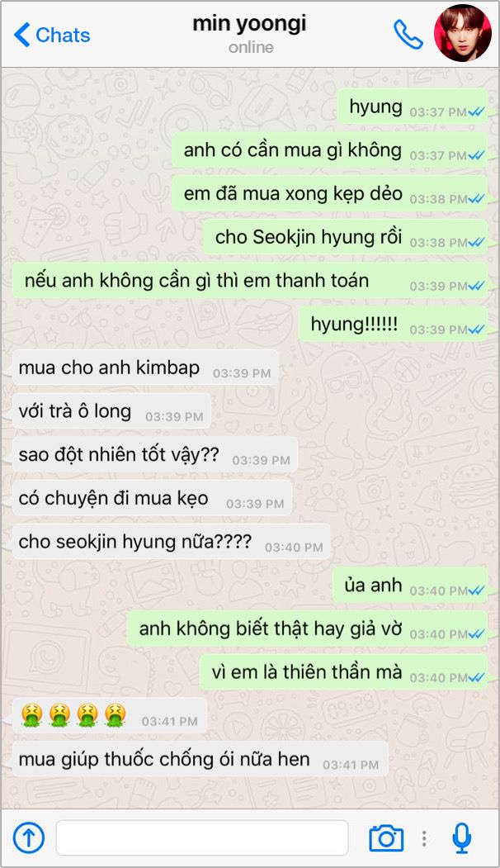Tap the "sao đột nhiên tốt vậy??" message
Image resolution: width=500 pixels, height=868 pixels.
tap(155, 455)
